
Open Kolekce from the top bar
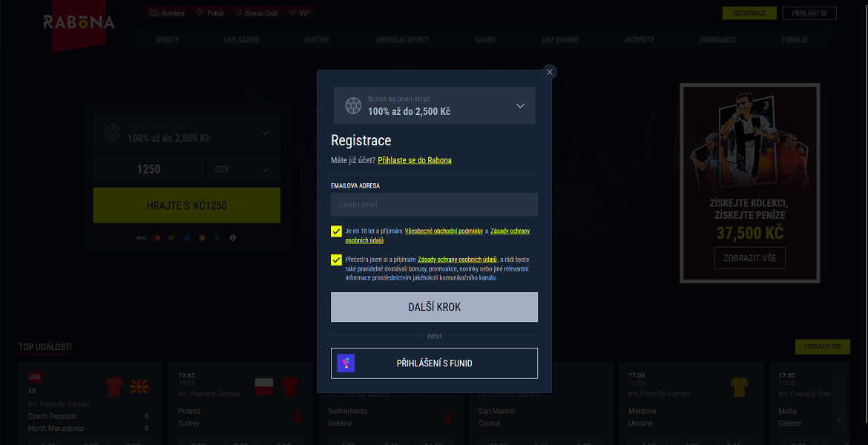167,13
